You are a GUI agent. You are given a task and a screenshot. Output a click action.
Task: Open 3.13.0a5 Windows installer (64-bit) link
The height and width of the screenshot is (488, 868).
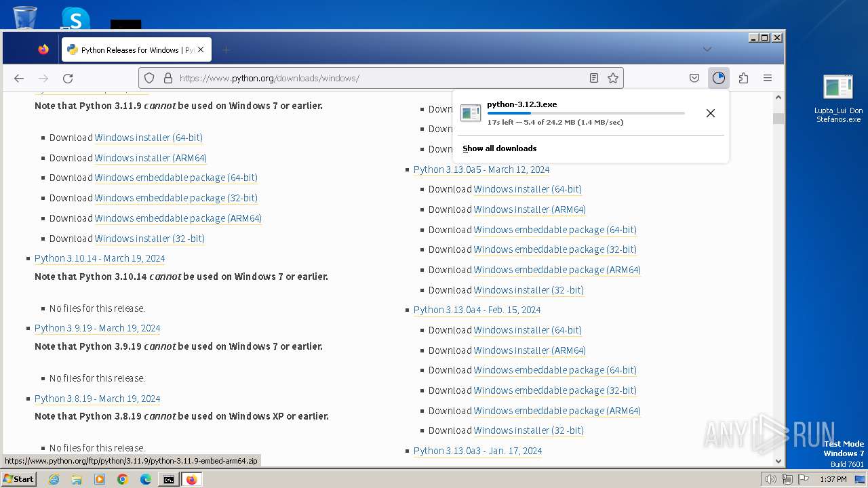tap(528, 189)
